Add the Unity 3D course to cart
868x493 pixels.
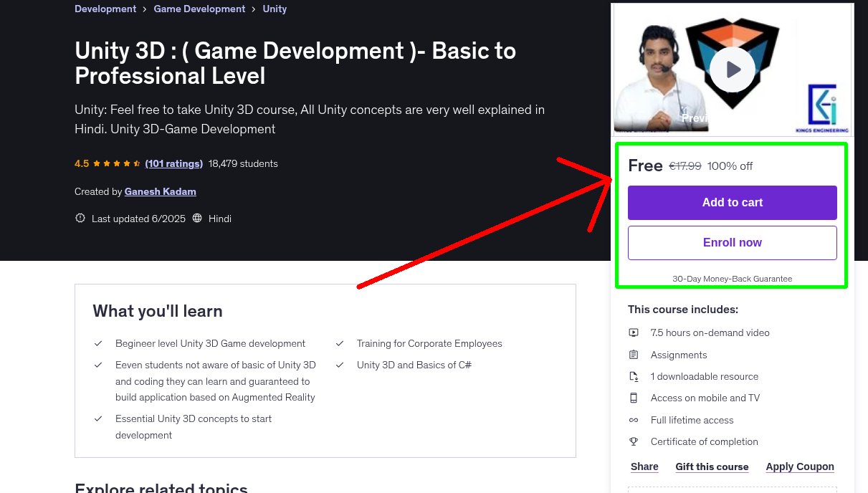[732, 203]
